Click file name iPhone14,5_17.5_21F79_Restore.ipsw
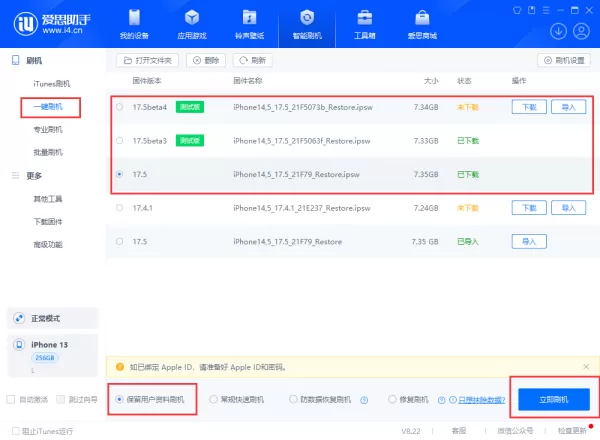 (297, 174)
